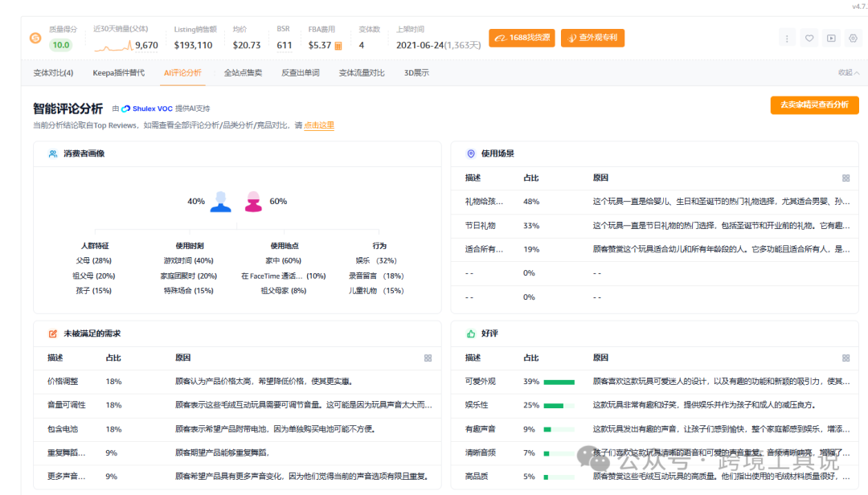
Task: Click the 礼物给孩... usage scenario row
Action: pyautogui.click(x=655, y=202)
